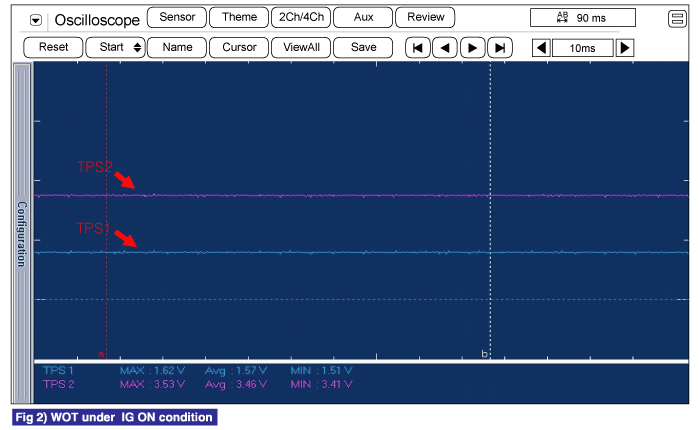Click the 10ms time base field
The height and width of the screenshot is (430, 700).
pyautogui.click(x=583, y=48)
